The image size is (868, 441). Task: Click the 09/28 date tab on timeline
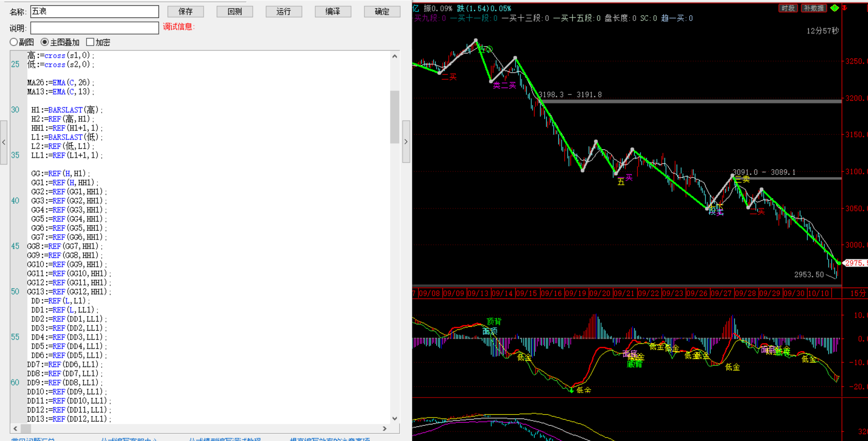tap(745, 293)
